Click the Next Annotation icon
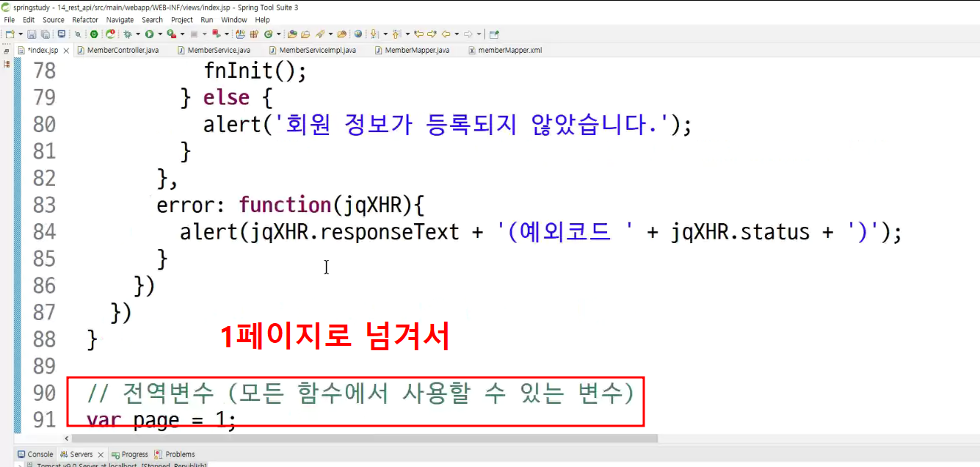Viewport: 980px width, 467px height. click(374, 34)
